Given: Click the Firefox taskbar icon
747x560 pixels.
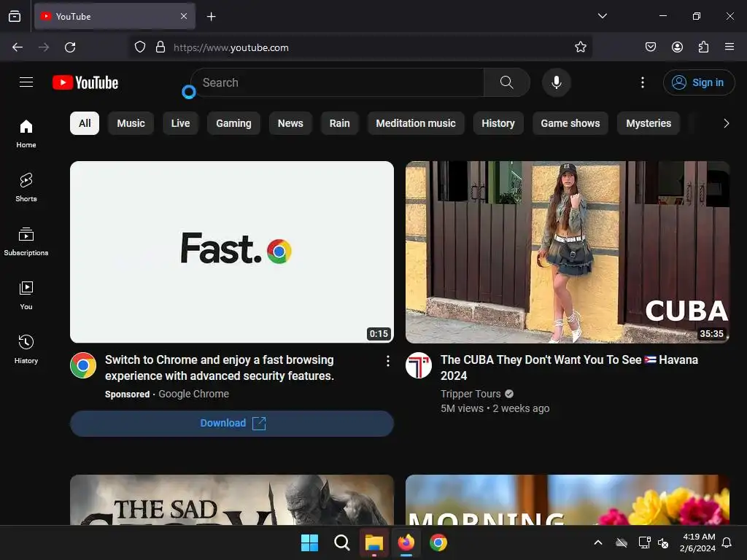Looking at the screenshot, I should pyautogui.click(x=406, y=542).
